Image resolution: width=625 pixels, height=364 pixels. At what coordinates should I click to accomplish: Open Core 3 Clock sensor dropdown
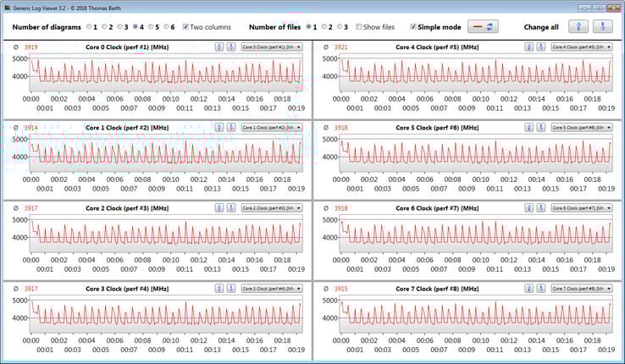272,289
